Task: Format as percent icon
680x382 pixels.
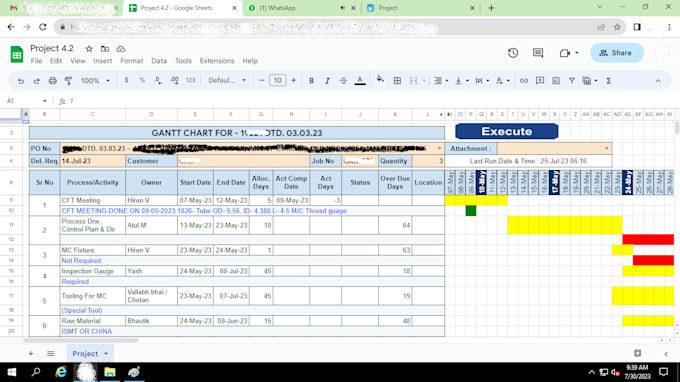Action: click(142, 80)
